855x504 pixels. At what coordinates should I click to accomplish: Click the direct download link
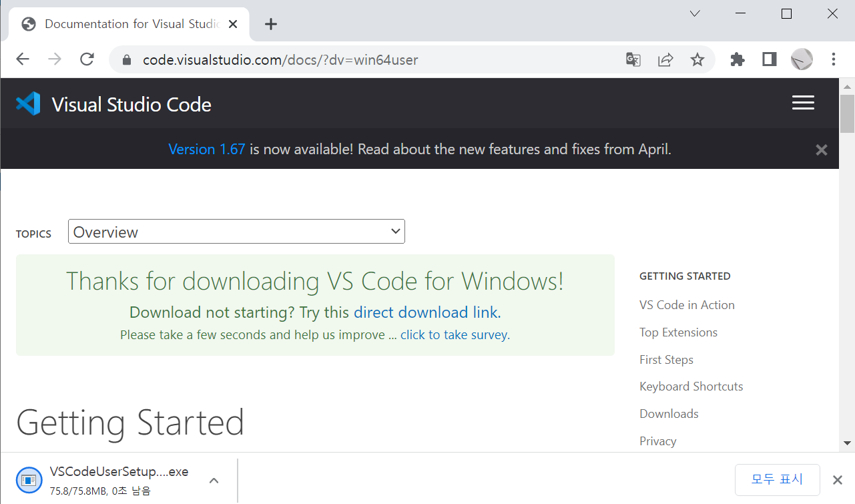(426, 312)
